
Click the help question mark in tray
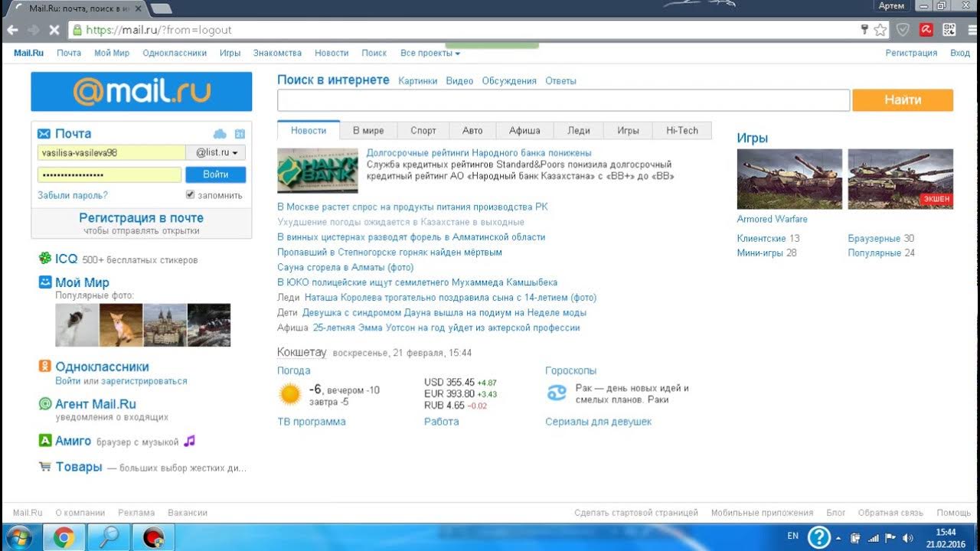pos(819,537)
